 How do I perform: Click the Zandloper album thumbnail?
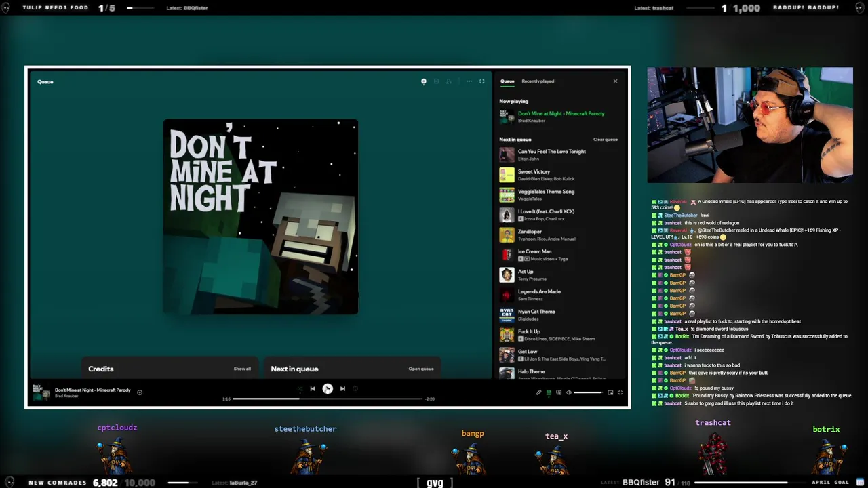pyautogui.click(x=507, y=235)
